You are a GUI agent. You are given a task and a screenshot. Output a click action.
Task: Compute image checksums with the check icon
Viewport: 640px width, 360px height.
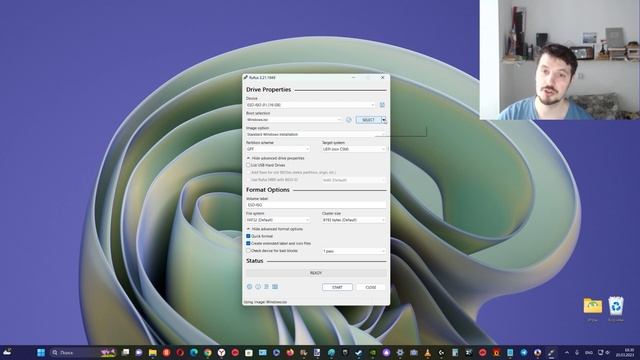pos(349,120)
